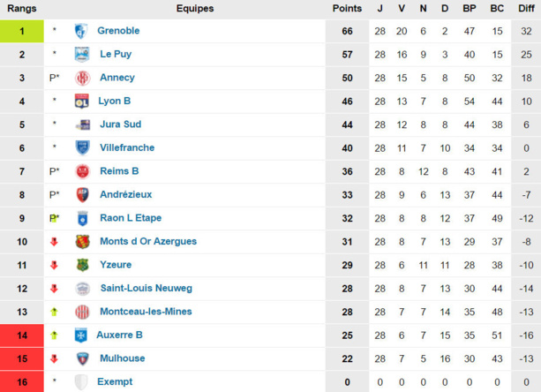
Task: Click the Lyon B team crest
Action: coord(82,102)
